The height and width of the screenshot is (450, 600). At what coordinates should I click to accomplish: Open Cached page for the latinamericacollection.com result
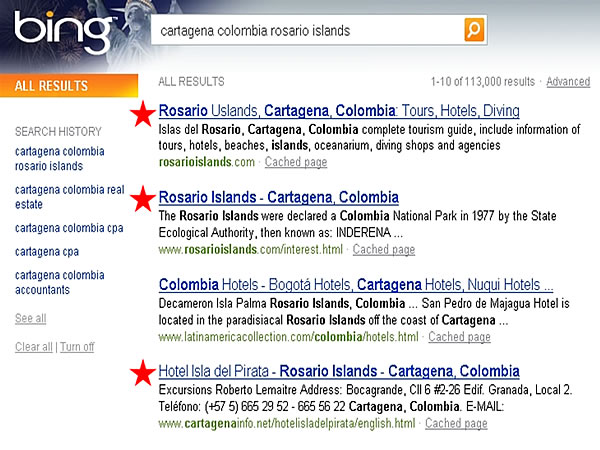coord(459,337)
